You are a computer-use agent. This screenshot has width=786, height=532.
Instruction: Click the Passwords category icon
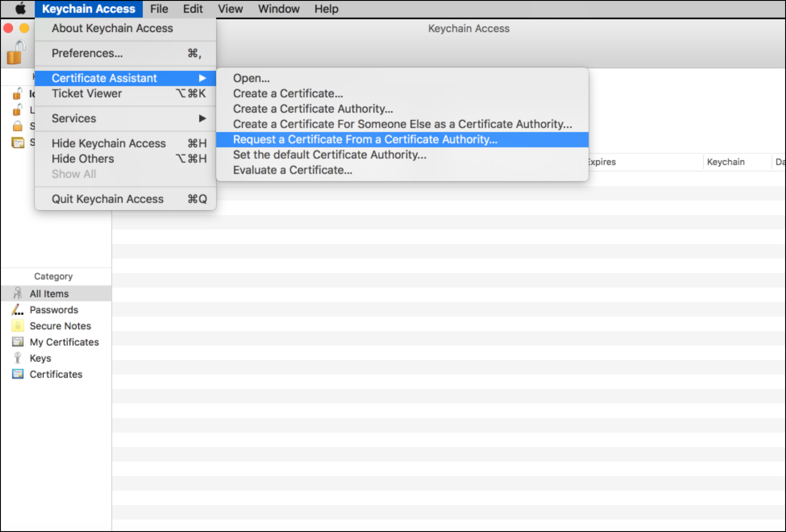(18, 309)
